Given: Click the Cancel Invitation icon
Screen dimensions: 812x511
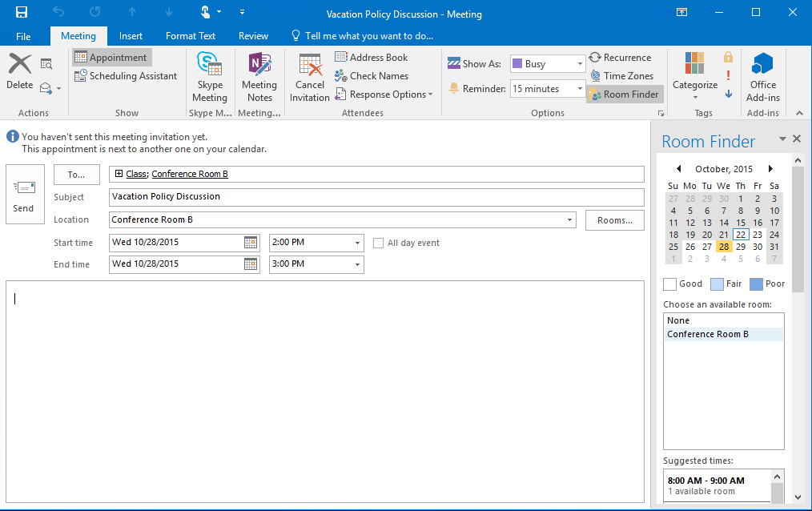Looking at the screenshot, I should (309, 78).
